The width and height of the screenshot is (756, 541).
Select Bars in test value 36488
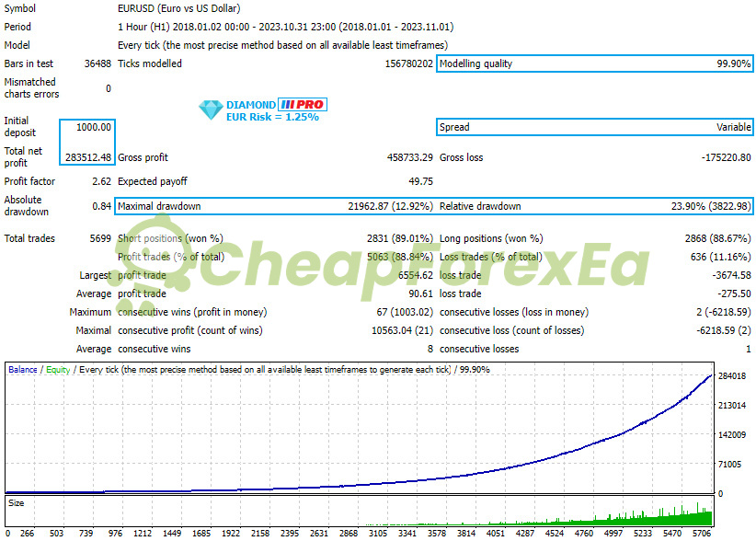pos(97,63)
